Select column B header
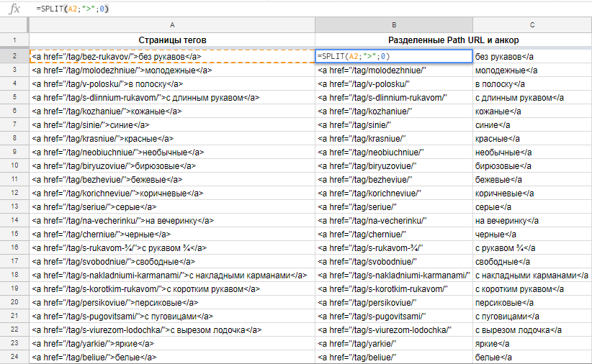 pyautogui.click(x=393, y=24)
